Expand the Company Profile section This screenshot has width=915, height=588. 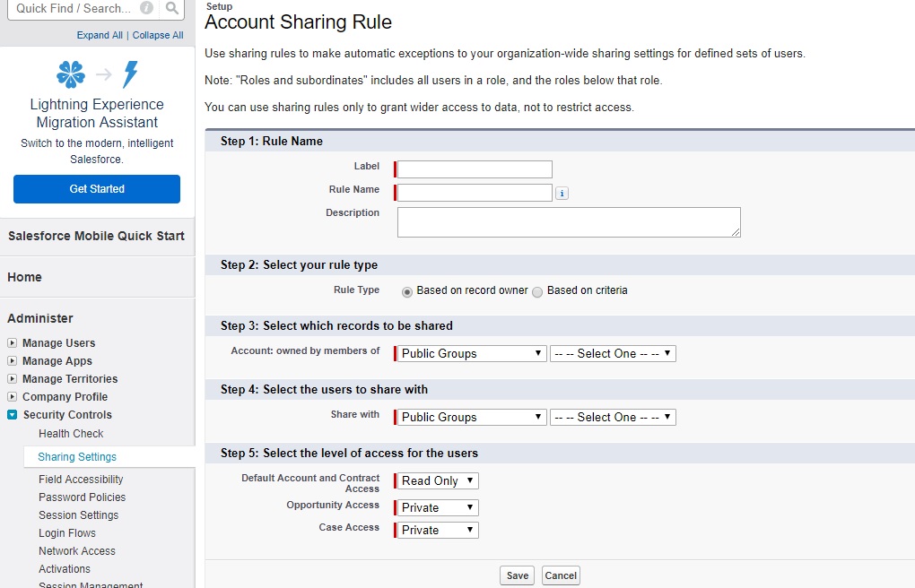(x=11, y=396)
